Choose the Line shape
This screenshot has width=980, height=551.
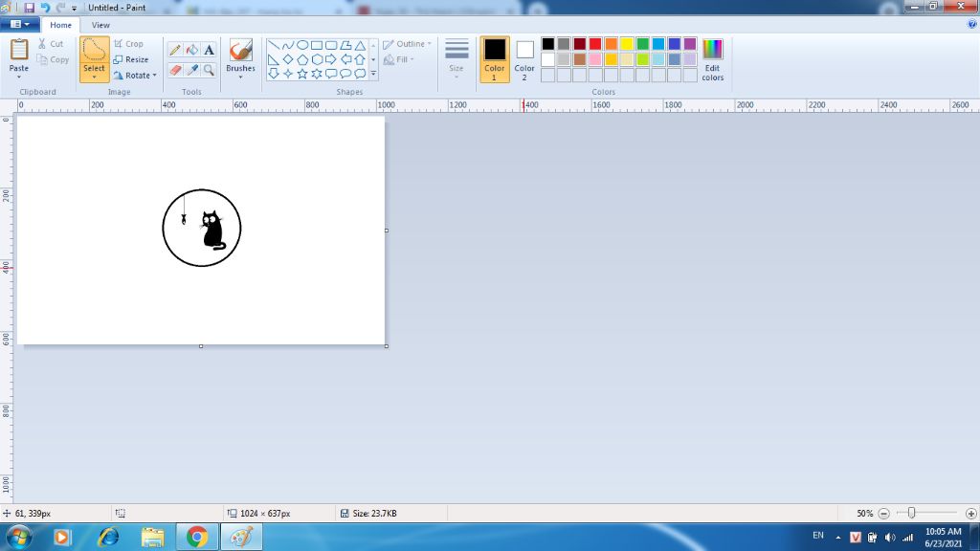tap(274, 45)
